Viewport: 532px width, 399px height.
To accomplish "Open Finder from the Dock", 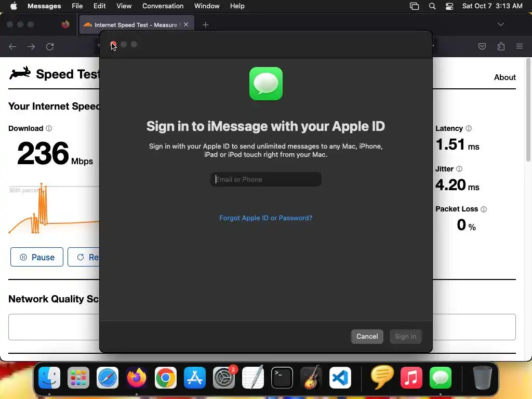I will [49, 378].
